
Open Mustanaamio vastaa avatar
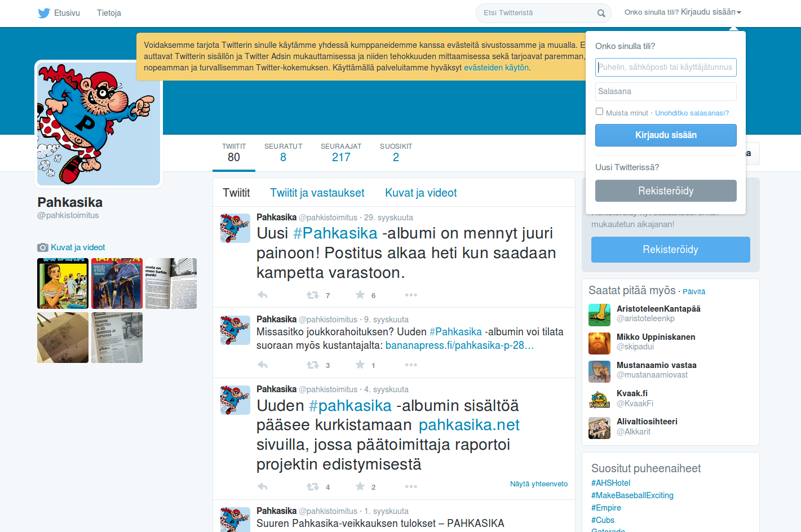click(599, 371)
